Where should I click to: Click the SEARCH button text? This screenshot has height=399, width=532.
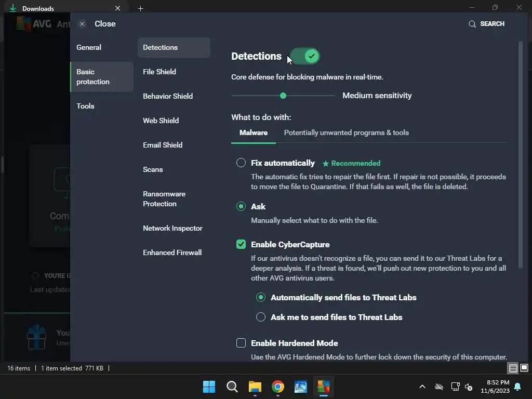pos(493,24)
